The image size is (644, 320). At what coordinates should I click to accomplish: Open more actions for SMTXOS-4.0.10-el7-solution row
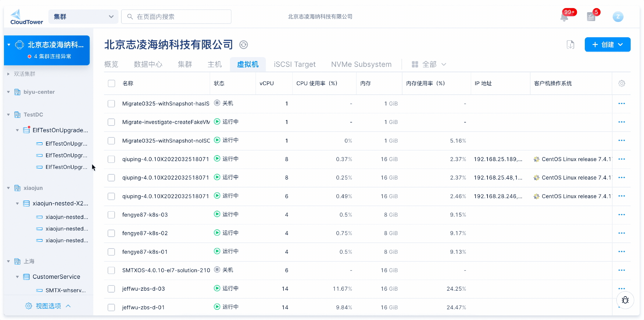pos(621,270)
